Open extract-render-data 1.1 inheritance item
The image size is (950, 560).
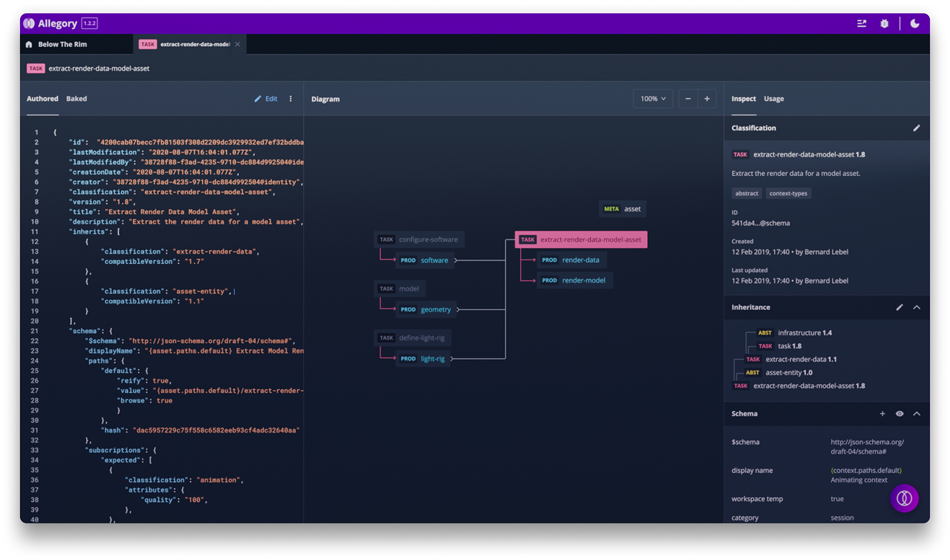(791, 359)
